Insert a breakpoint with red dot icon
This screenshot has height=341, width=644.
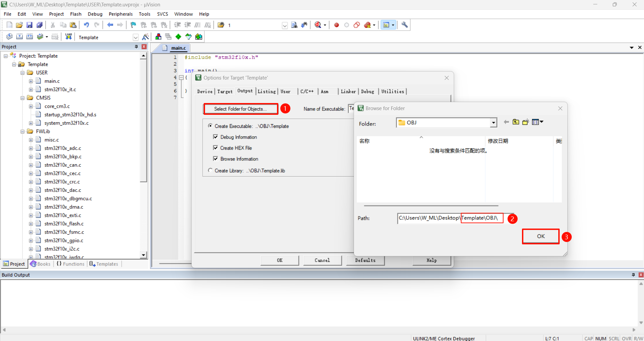[x=336, y=25]
